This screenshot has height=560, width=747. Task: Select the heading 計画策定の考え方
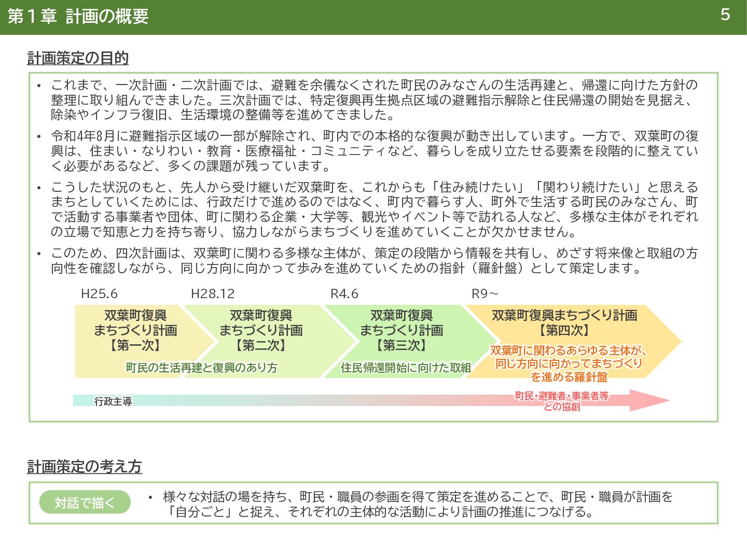[x=85, y=467]
